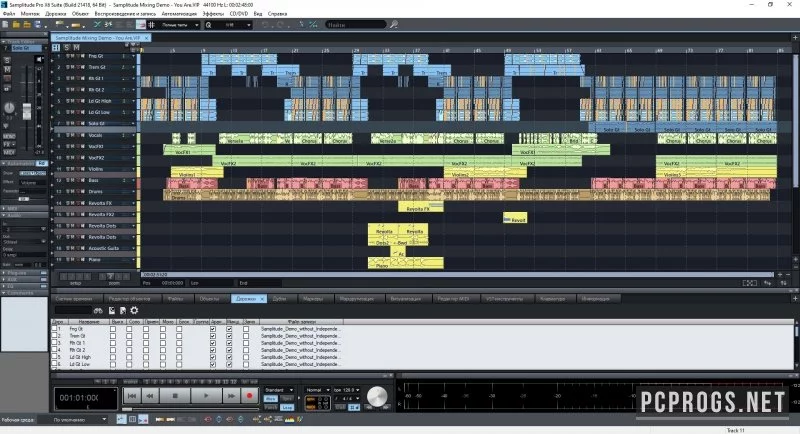This screenshot has height=434, width=800.
Task: Select the Piano track header
Action: point(94,260)
